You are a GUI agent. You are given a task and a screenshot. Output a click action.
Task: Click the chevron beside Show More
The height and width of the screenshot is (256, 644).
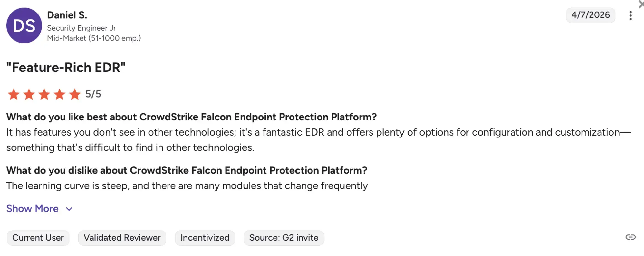coord(69,209)
